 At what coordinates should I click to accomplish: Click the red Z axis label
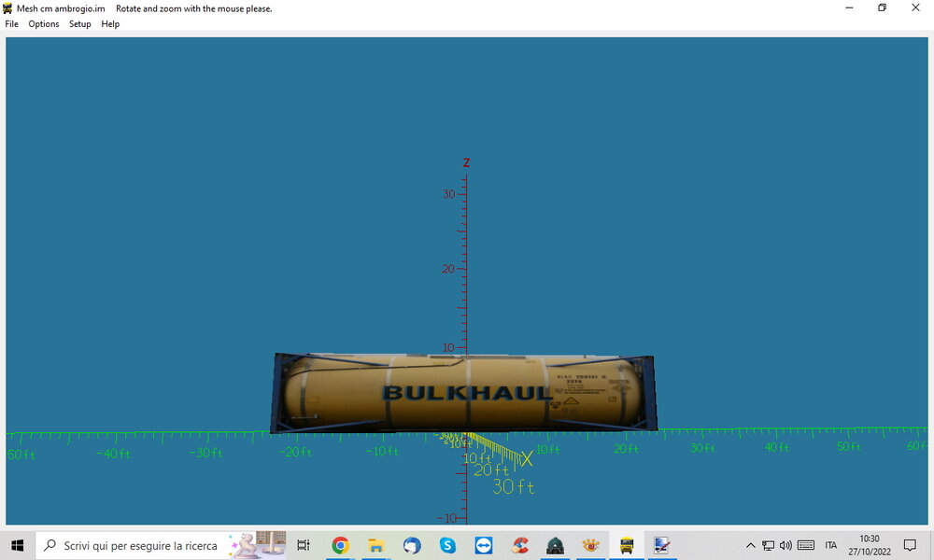[x=466, y=162]
